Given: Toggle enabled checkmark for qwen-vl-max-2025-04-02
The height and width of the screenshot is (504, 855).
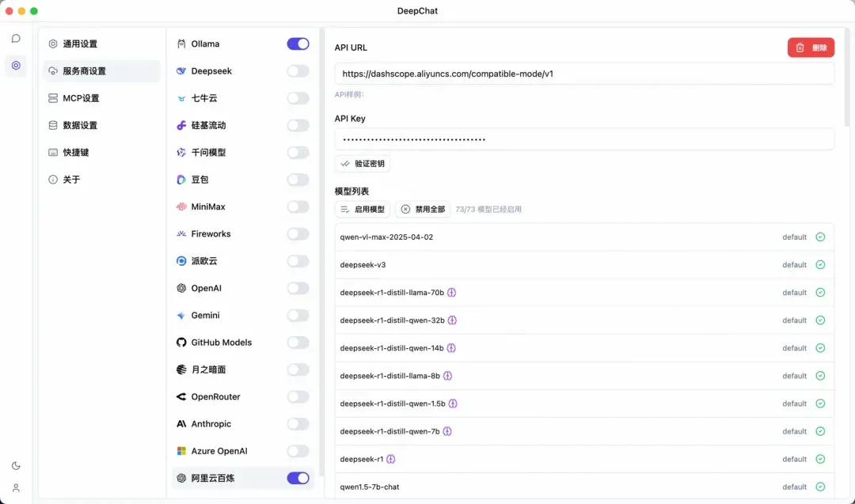Looking at the screenshot, I should [x=820, y=237].
